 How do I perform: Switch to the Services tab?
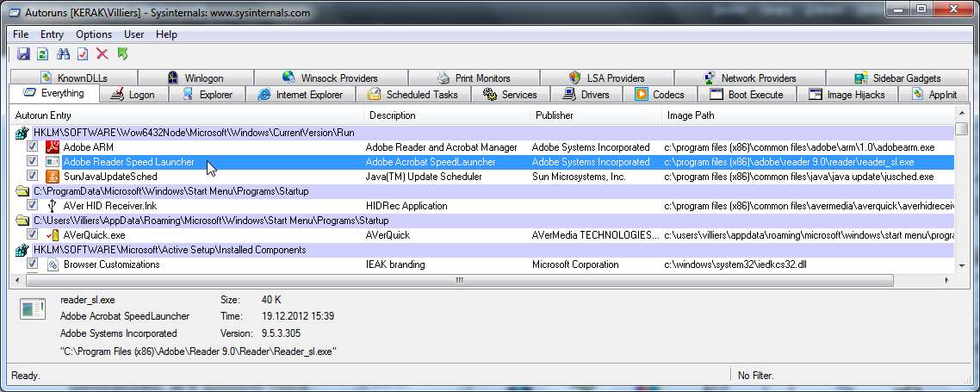tap(511, 95)
